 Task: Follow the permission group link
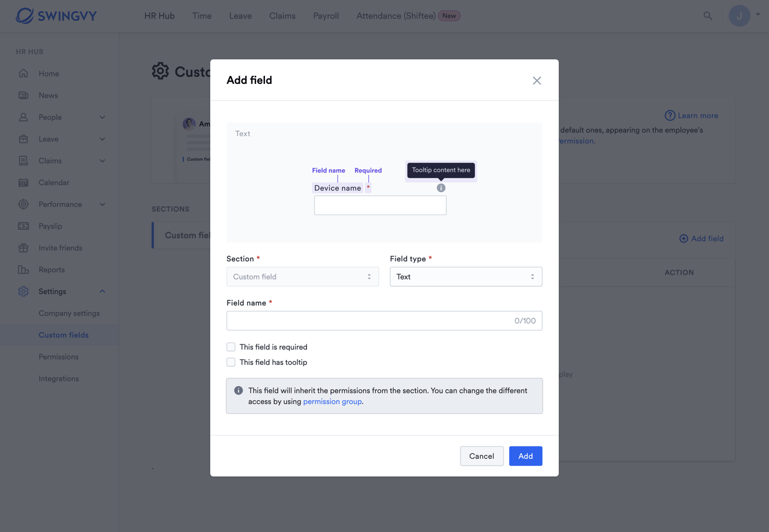[332, 401]
